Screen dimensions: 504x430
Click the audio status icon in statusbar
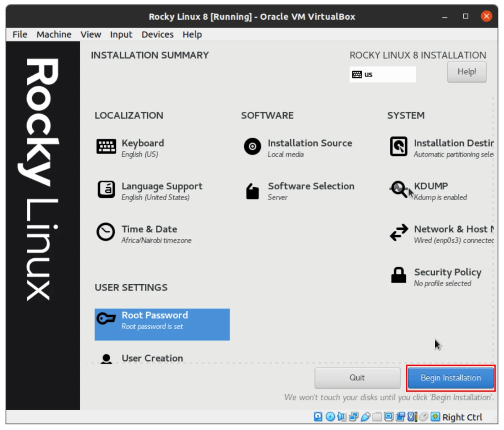pyautogui.click(x=342, y=417)
